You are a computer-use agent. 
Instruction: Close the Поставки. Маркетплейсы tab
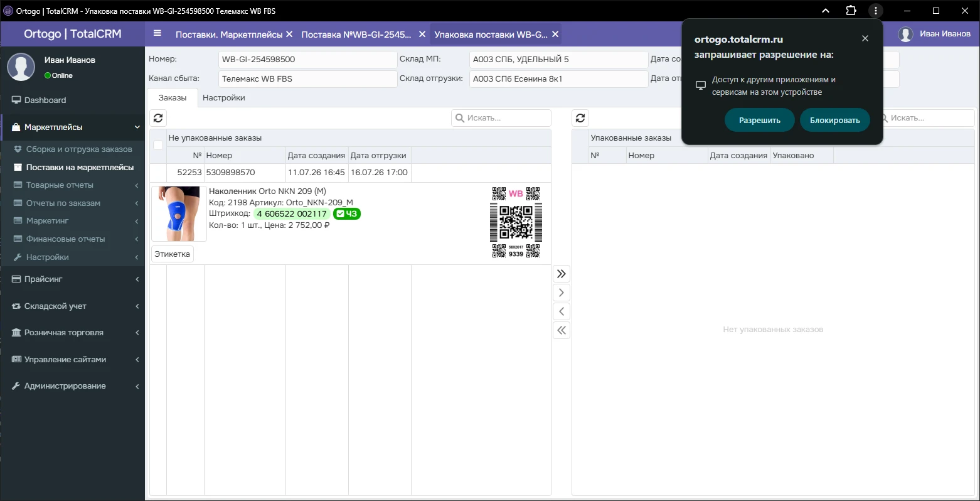point(289,35)
